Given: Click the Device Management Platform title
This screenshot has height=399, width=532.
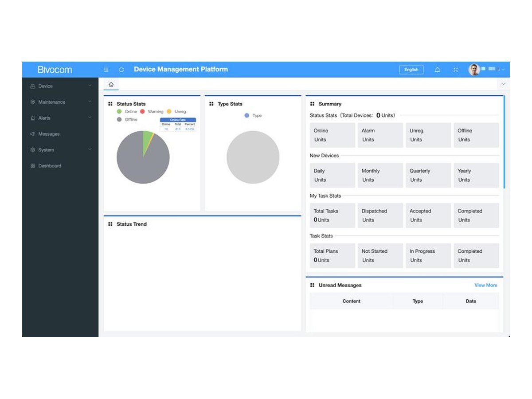Looking at the screenshot, I should point(181,69).
